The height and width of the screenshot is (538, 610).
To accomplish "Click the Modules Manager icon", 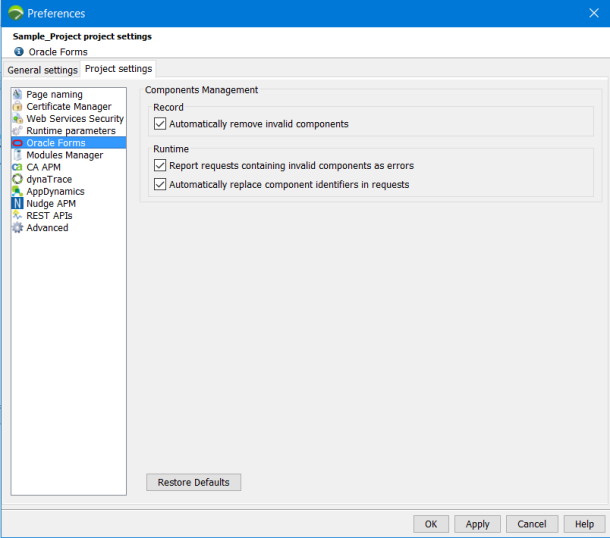I will point(17,155).
